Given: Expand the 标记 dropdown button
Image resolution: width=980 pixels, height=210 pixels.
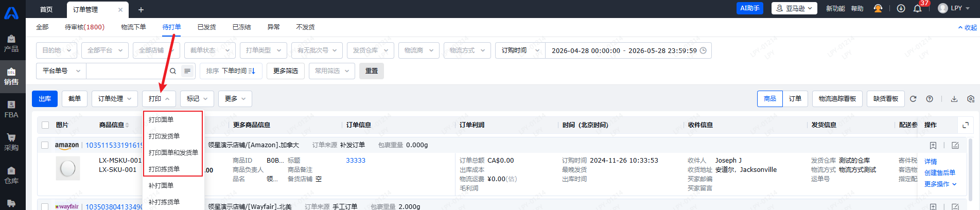Looking at the screenshot, I should click(197, 99).
